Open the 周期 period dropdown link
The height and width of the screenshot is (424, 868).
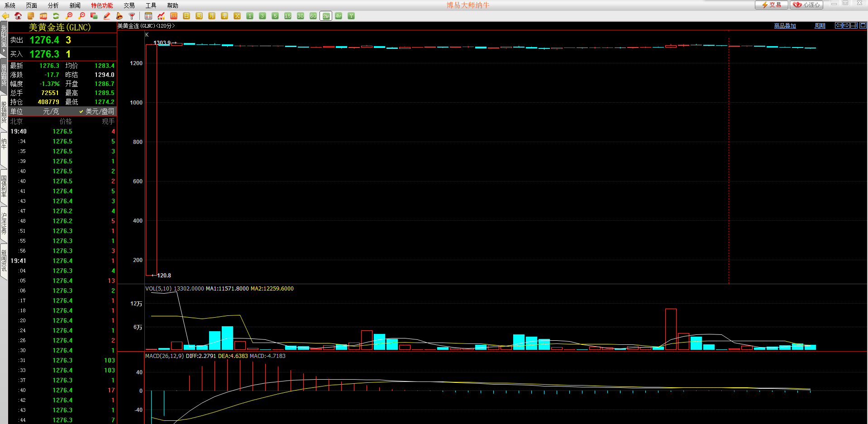(x=820, y=26)
